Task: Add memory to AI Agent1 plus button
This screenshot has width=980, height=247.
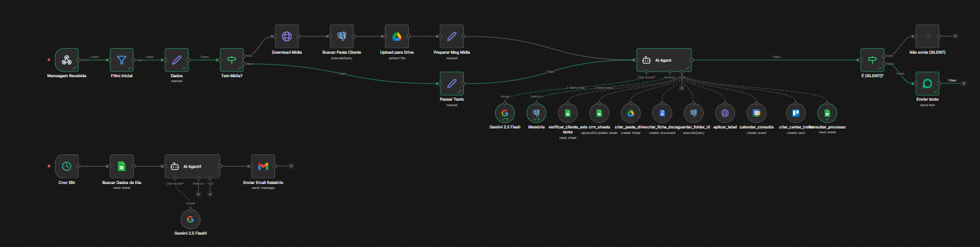Action: (x=198, y=194)
